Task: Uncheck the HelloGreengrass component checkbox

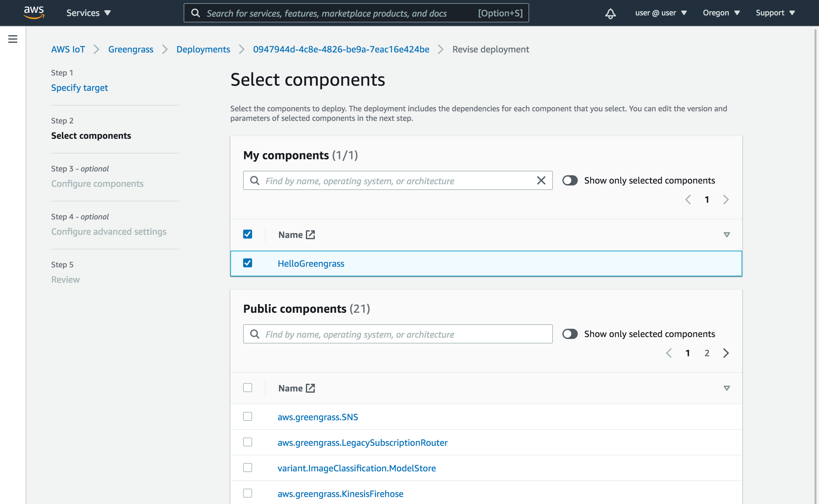Action: click(x=247, y=263)
